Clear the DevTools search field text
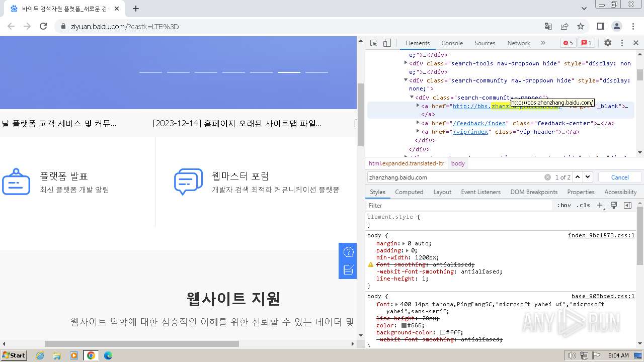This screenshot has height=362, width=644. coord(547,177)
